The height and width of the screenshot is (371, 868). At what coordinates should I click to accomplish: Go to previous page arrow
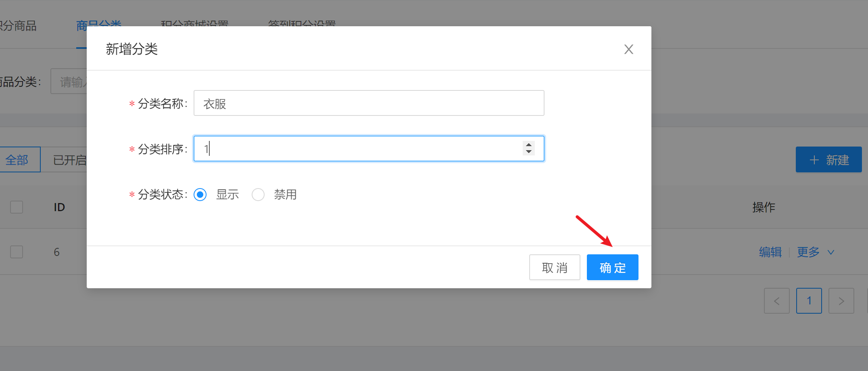tap(776, 301)
